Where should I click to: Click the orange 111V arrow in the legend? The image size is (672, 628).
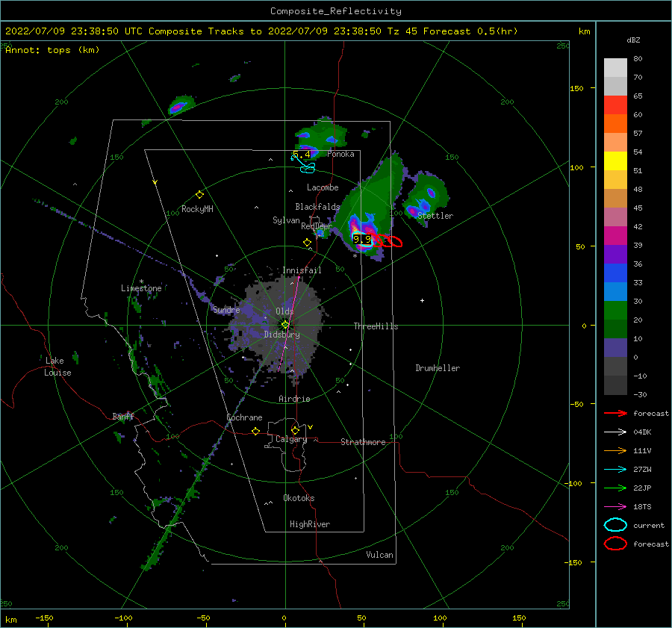click(x=615, y=450)
